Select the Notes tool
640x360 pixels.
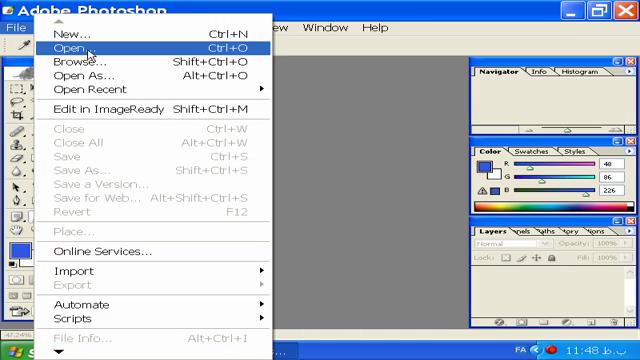point(16,216)
